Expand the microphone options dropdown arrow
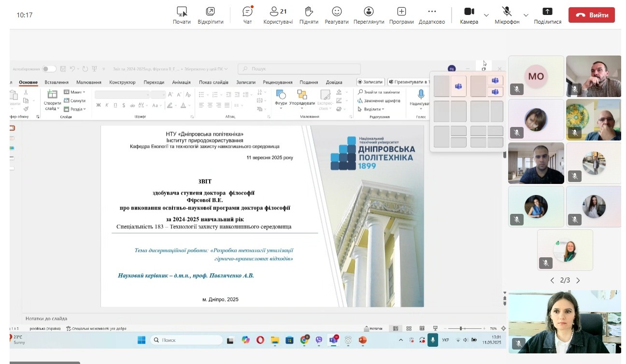626x364 pixels. (526, 15)
